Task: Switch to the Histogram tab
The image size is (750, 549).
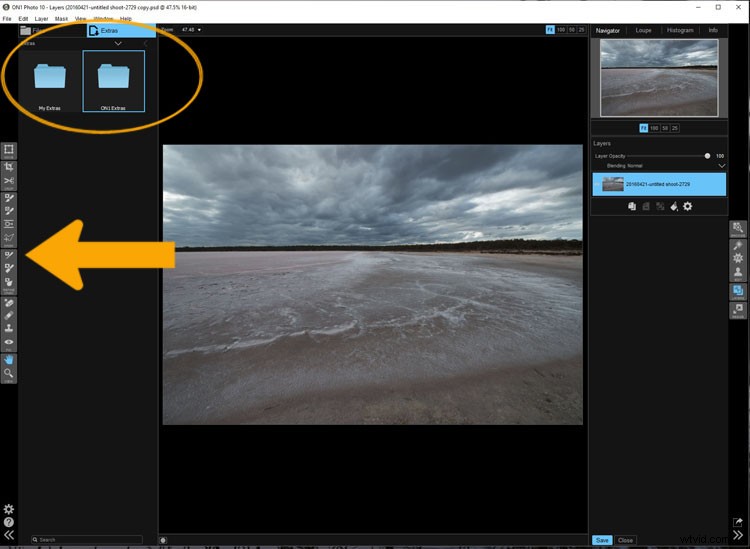Action: (680, 31)
